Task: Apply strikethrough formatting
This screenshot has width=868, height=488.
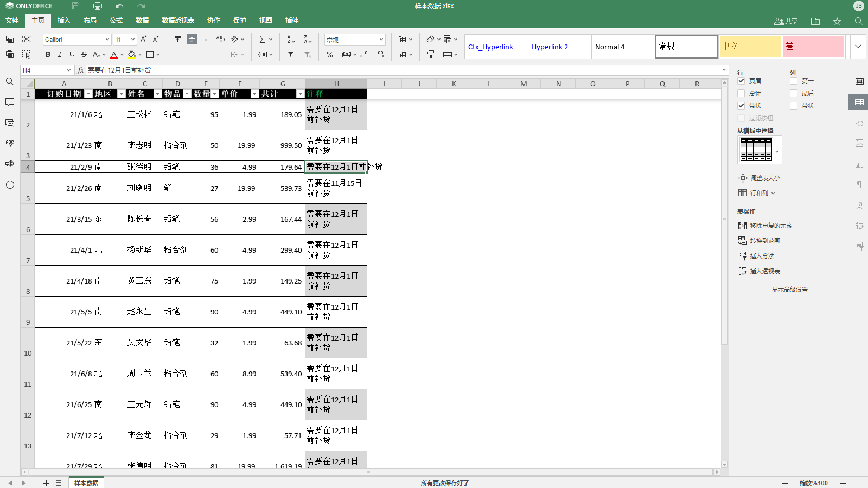Action: point(84,54)
